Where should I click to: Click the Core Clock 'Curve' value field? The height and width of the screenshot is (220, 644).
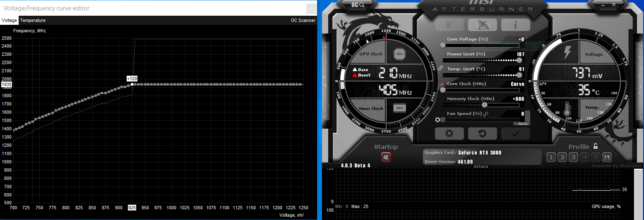tap(518, 84)
